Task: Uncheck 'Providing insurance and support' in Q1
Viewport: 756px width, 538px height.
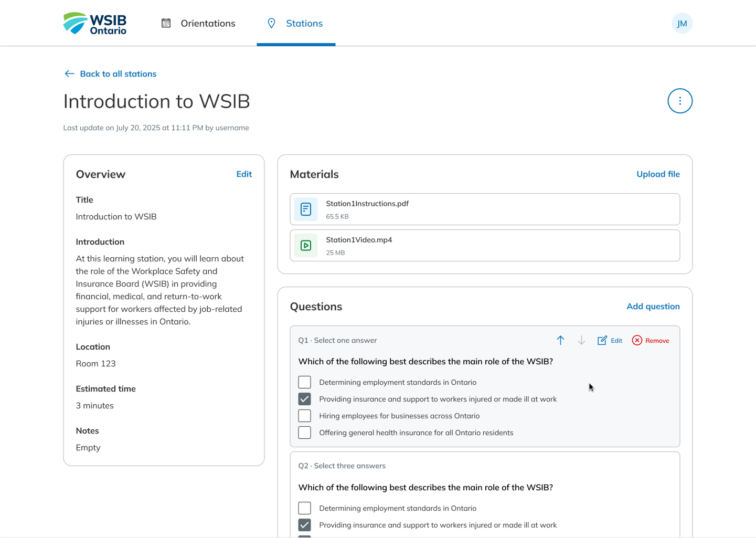Action: (x=304, y=399)
